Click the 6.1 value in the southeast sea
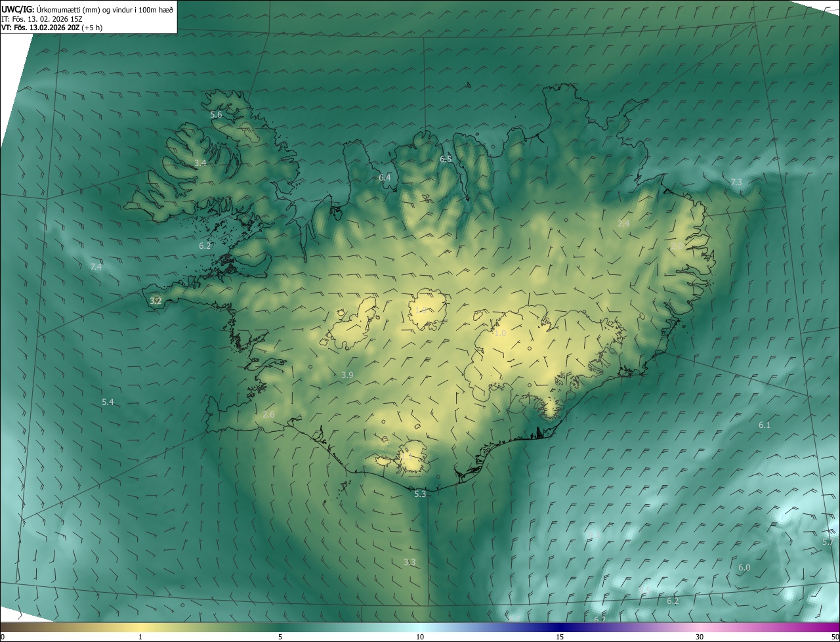 (765, 425)
